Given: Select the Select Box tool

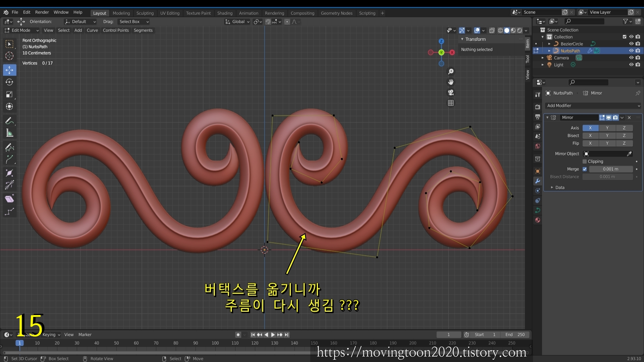Looking at the screenshot, I should [x=9, y=44].
